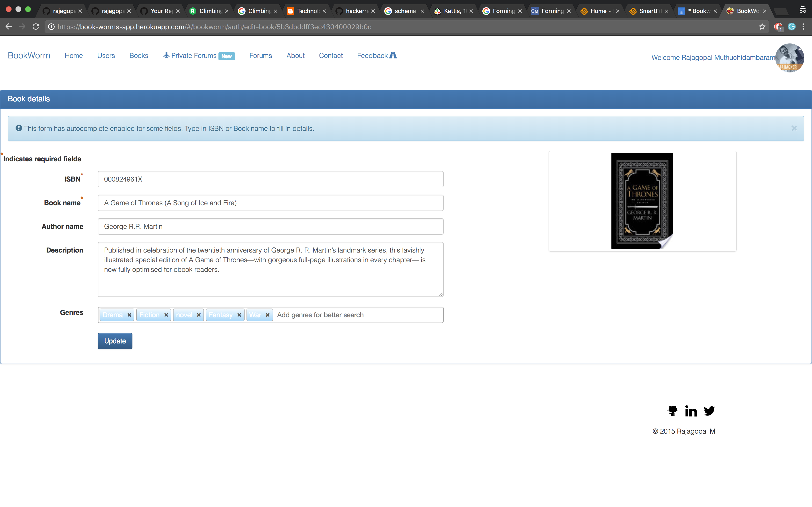The width and height of the screenshot is (812, 507).
Task: Dismiss the autocomplete info alert
Action: (794, 128)
